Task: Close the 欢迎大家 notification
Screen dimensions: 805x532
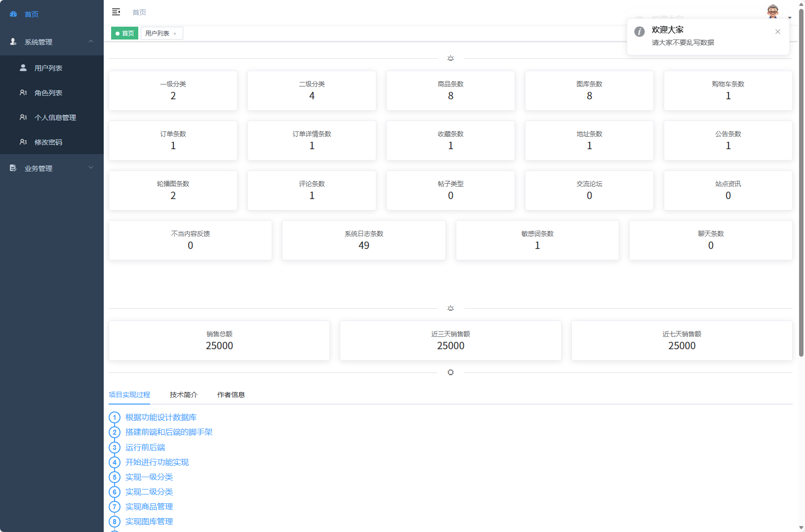Action: click(x=778, y=32)
